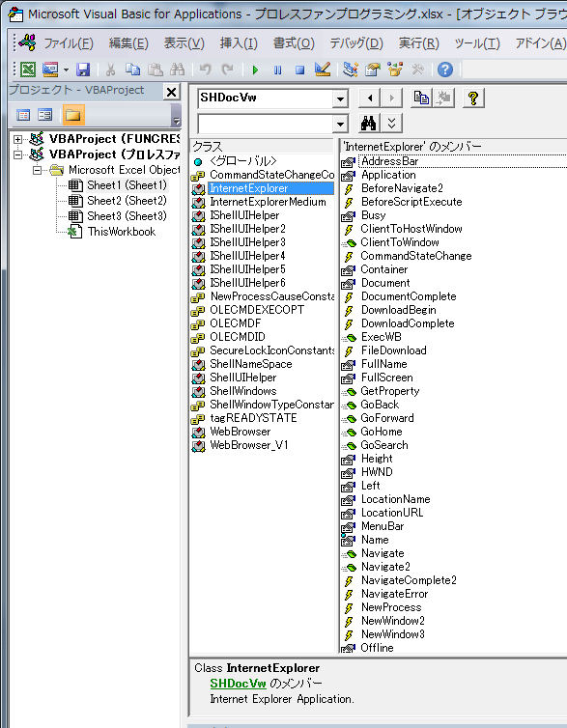
Task: Click View Object icon in project pane
Action: pos(45,115)
